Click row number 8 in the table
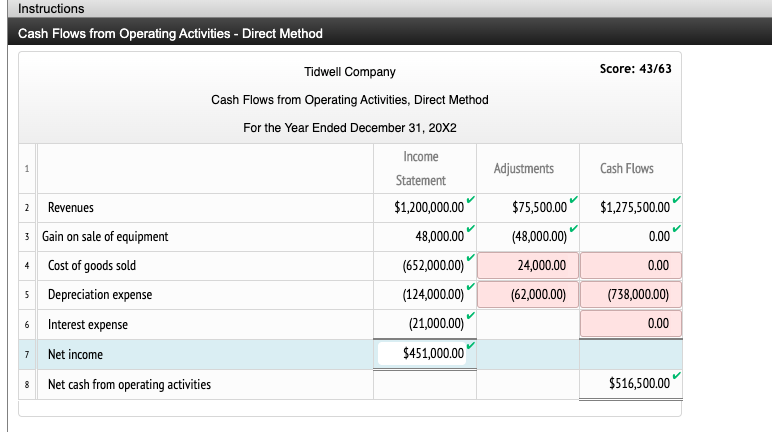The image size is (772, 432). tap(27, 385)
